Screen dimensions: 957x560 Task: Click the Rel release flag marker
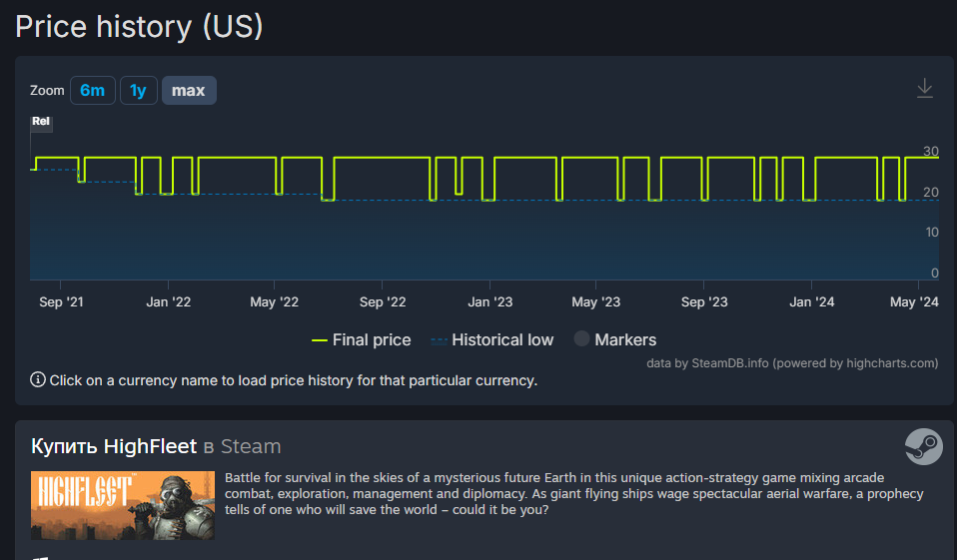(x=41, y=122)
